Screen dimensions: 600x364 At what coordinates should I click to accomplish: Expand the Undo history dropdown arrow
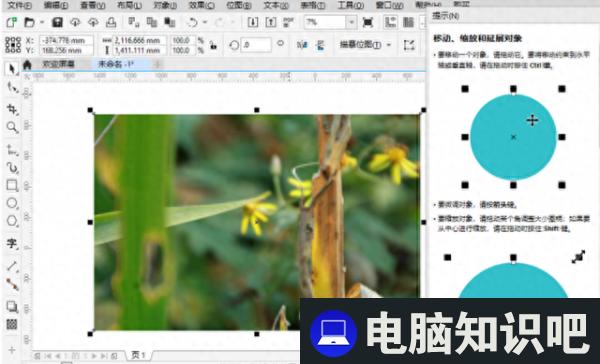pos(204,23)
